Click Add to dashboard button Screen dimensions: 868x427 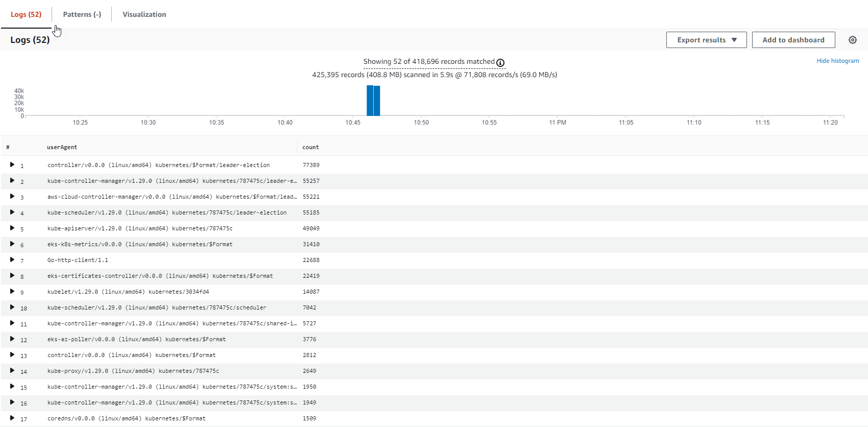point(793,40)
